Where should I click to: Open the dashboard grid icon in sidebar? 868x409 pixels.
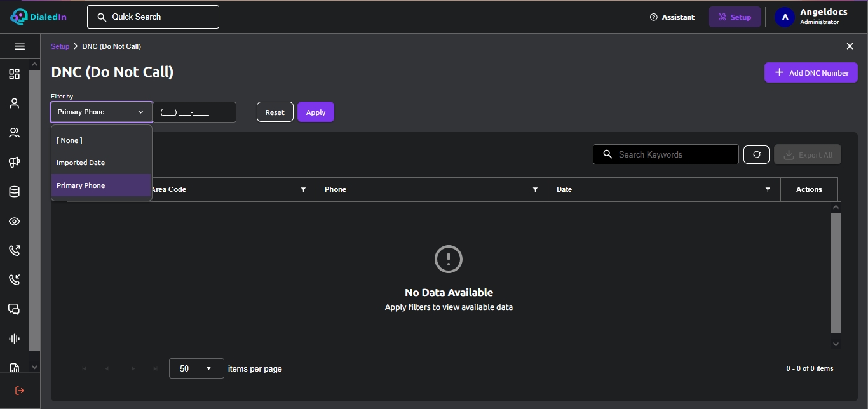[14, 74]
